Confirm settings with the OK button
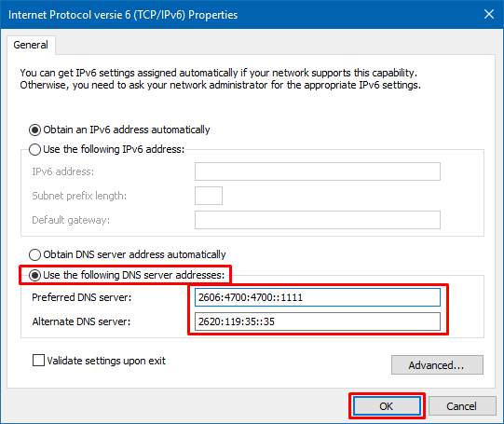This screenshot has width=504, height=424. [x=387, y=406]
